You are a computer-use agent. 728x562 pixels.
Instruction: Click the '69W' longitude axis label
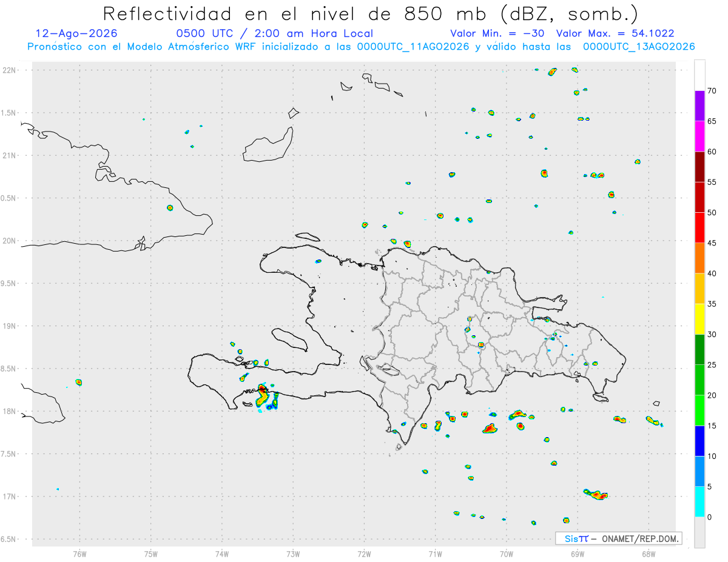(x=577, y=554)
